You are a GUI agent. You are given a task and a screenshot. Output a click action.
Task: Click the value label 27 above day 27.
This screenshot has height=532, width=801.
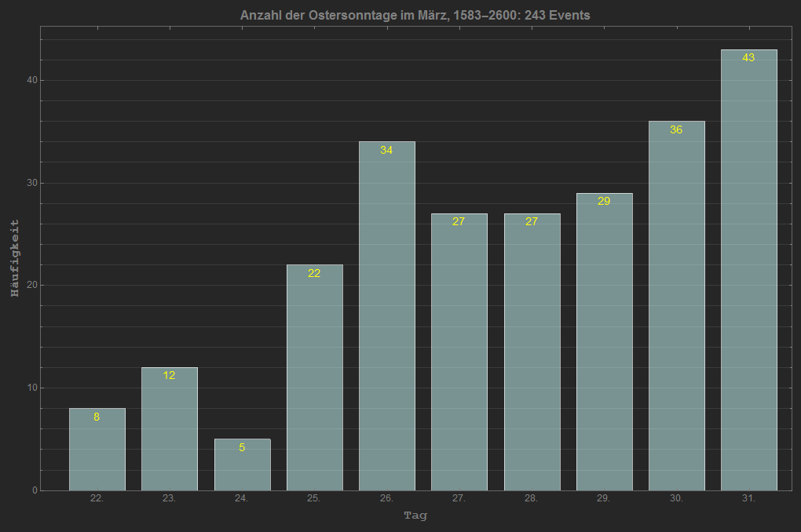click(459, 221)
